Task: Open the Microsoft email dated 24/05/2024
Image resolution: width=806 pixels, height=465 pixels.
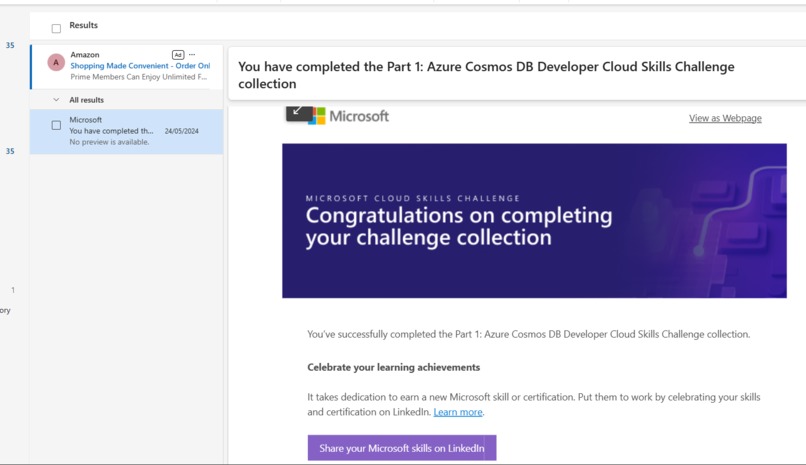Action: pos(126,132)
